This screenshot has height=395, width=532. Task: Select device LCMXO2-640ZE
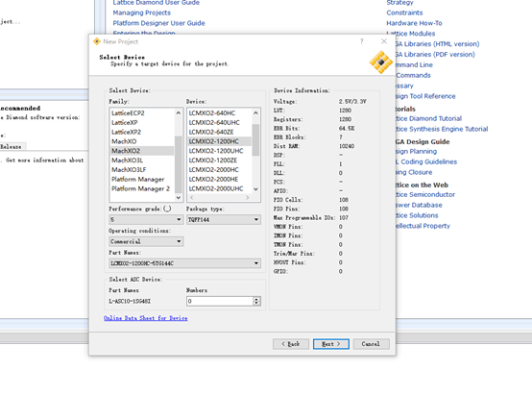219,132
